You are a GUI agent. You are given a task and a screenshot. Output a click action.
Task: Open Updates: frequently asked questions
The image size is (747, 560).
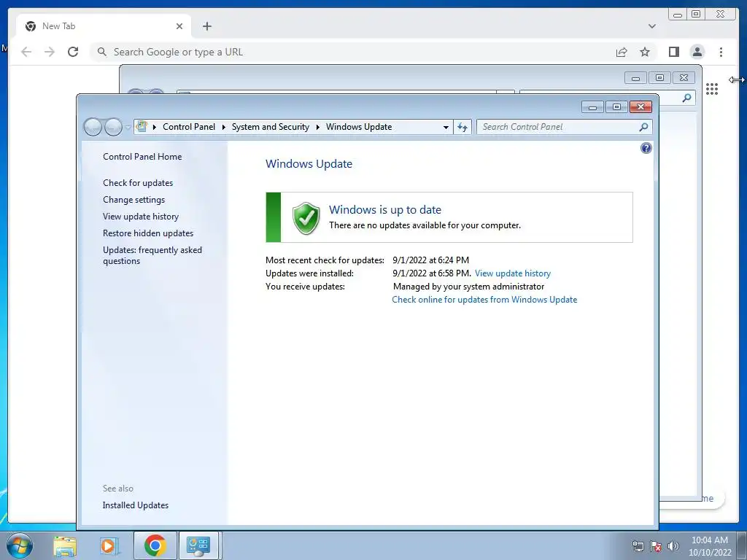click(152, 255)
